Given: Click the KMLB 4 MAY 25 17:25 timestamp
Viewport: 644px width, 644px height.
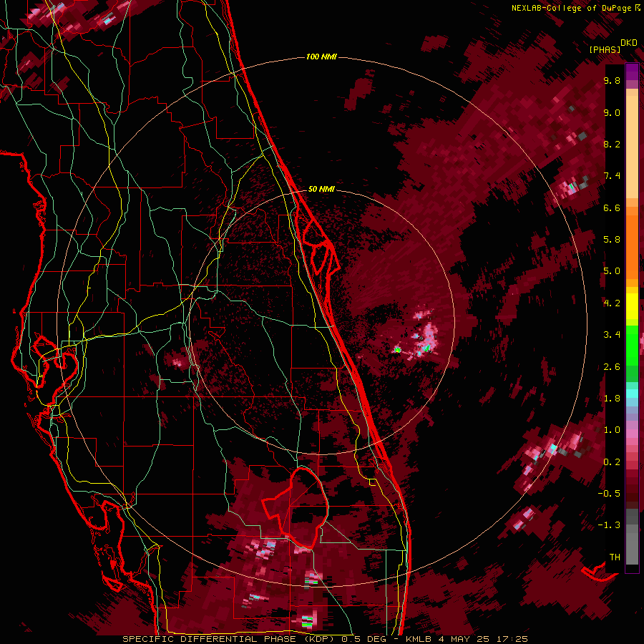Looking at the screenshot, I should (x=466, y=639).
